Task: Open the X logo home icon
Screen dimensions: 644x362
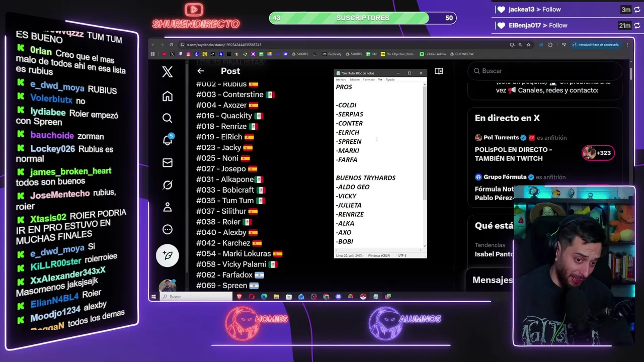Action: pos(168,72)
